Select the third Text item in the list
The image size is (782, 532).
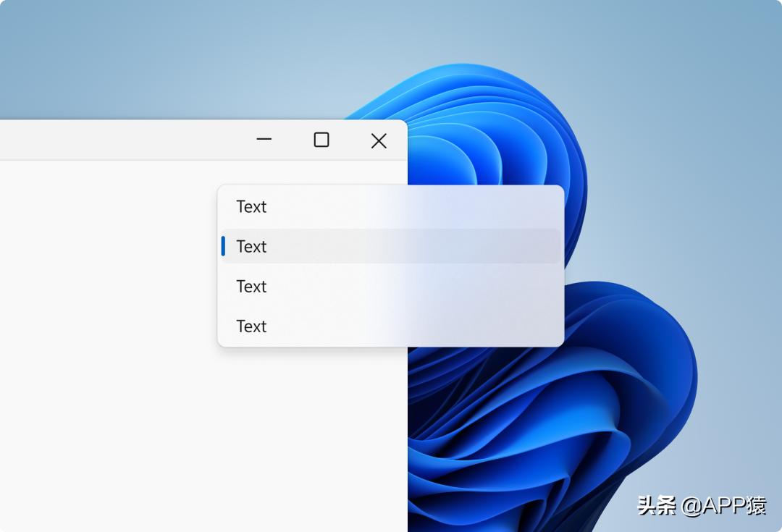(251, 286)
